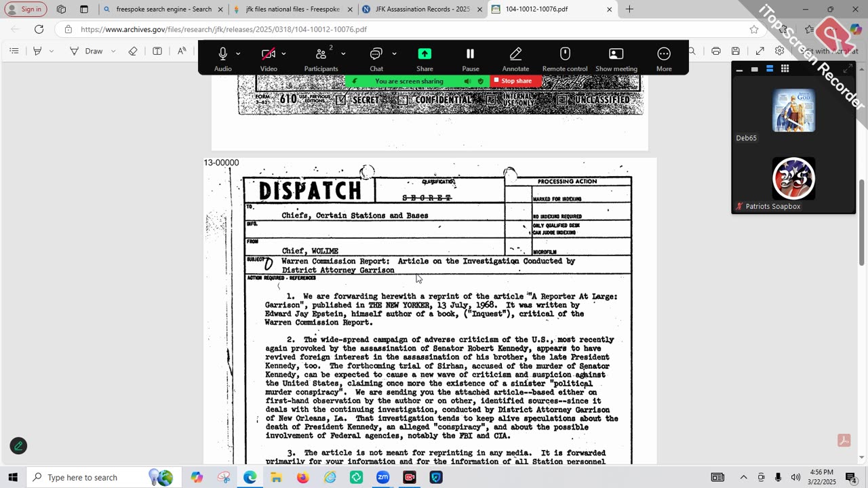Expand highlight color options arrow

tap(51, 51)
